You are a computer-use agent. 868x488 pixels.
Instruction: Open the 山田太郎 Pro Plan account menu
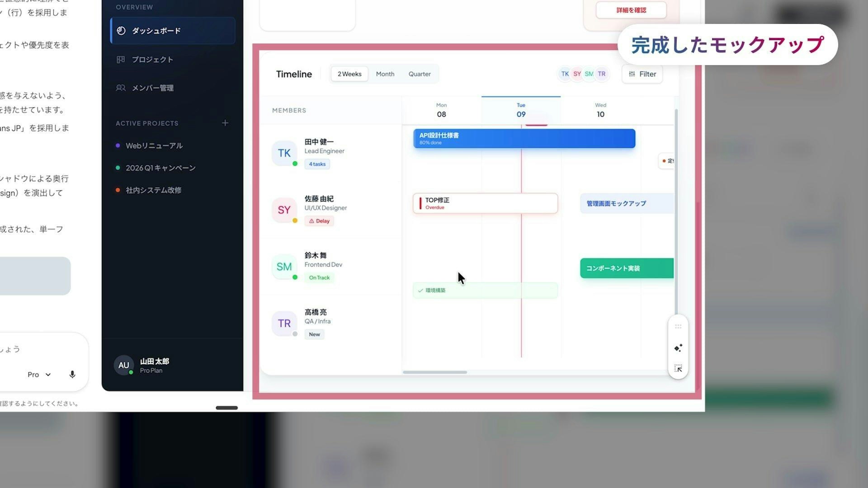154,365
